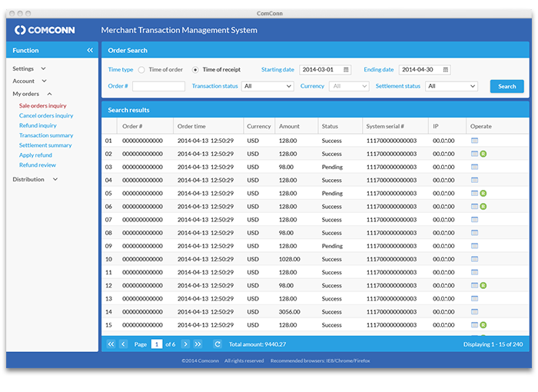Screen dimensions: 538x392
Task: Open Transaction status dropdown
Action: [x=267, y=87]
